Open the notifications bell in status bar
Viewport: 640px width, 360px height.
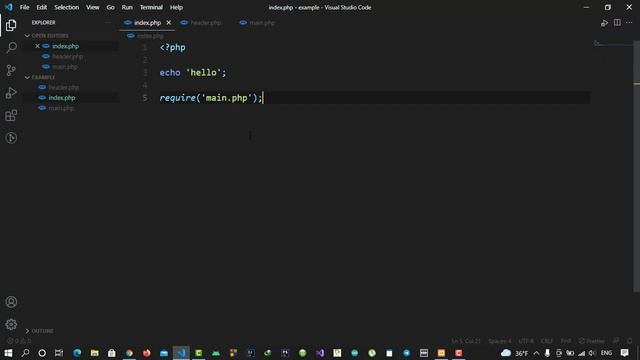coord(629,341)
